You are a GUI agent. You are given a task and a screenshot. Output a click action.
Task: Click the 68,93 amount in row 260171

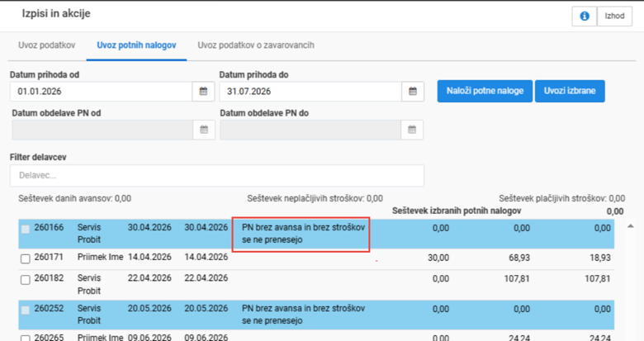pos(519,258)
